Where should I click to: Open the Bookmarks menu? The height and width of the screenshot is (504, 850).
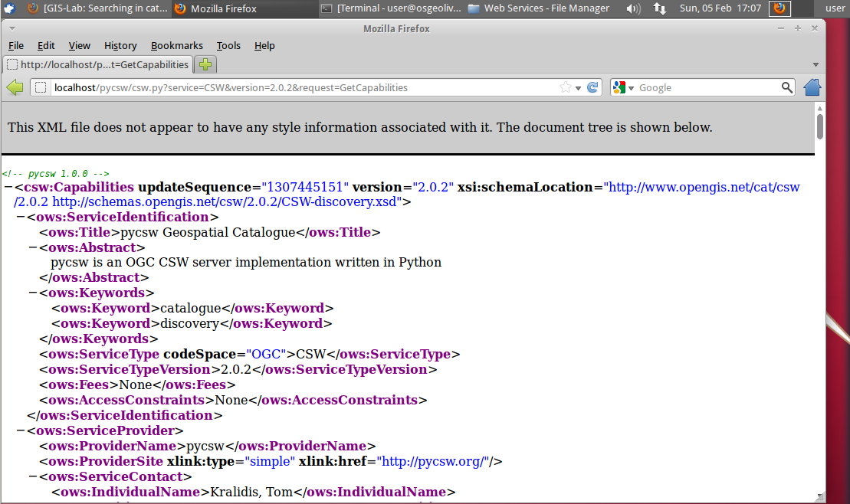[x=177, y=46]
